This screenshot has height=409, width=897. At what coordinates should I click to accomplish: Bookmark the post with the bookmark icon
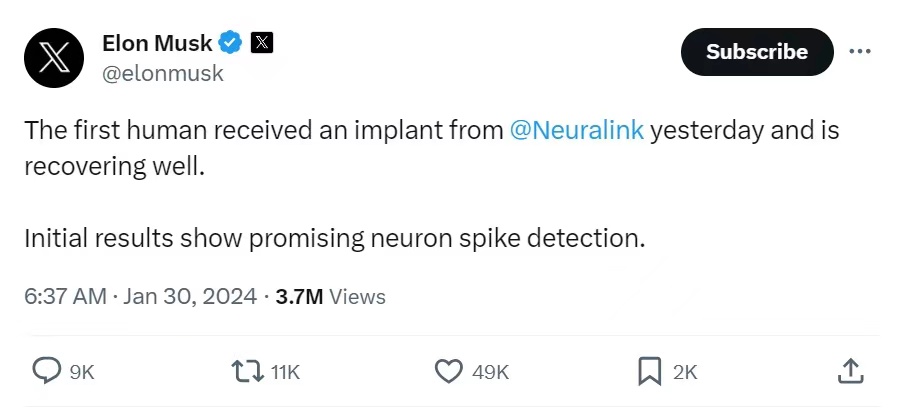tap(650, 371)
